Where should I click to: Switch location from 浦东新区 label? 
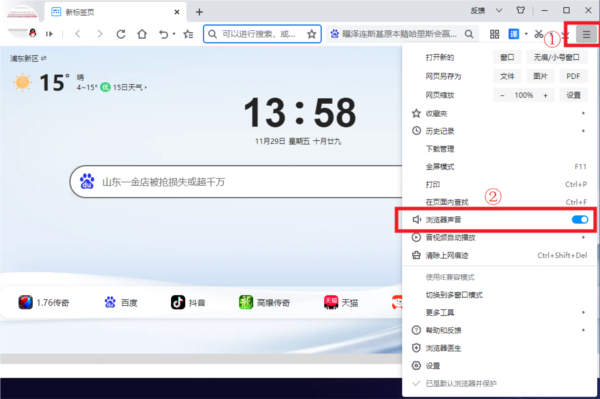pos(28,58)
